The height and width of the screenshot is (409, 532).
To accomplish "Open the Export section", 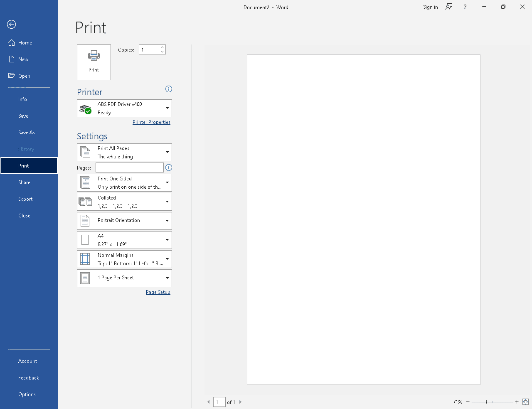I will (29, 199).
